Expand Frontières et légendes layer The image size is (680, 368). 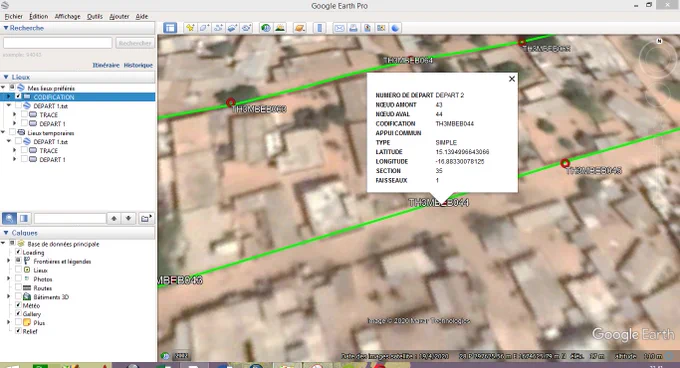pos(8,261)
